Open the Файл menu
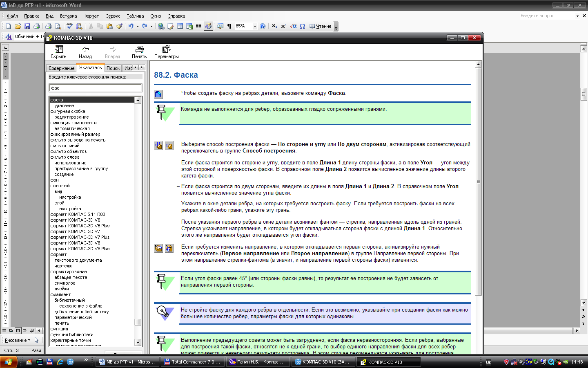588x368 pixels. tap(12, 16)
